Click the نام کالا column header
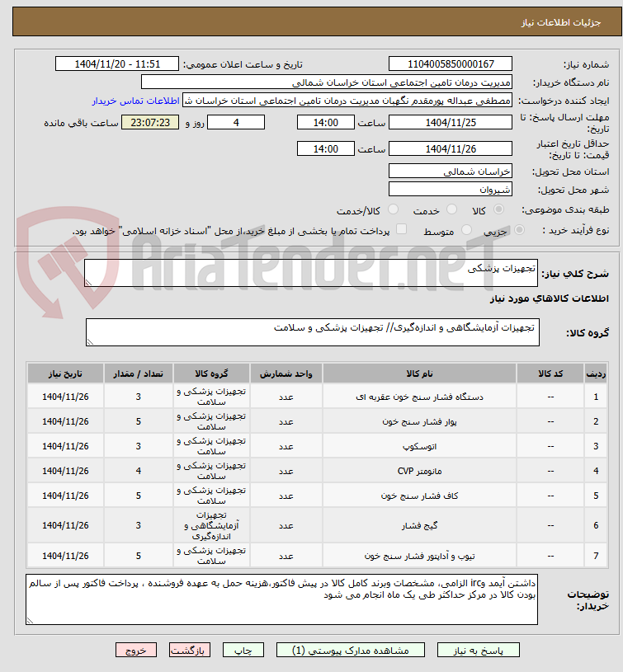Image resolution: width=623 pixels, height=672 pixels. click(x=419, y=374)
